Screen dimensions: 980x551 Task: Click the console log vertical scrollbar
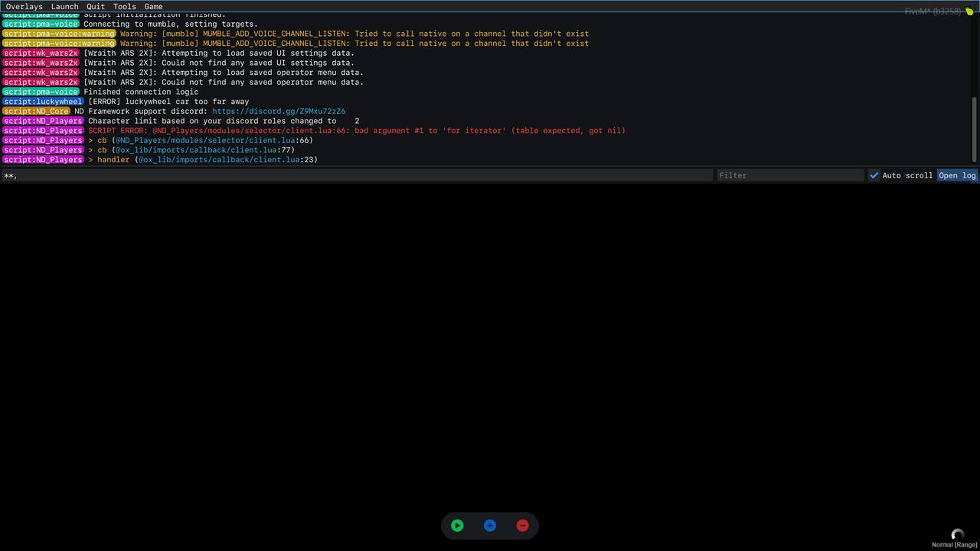pyautogui.click(x=975, y=129)
